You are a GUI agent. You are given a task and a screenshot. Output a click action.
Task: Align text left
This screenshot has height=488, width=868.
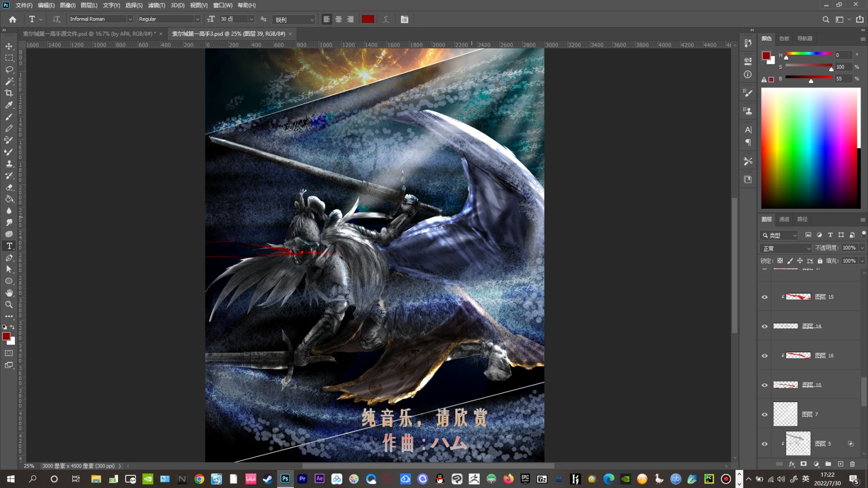[327, 19]
